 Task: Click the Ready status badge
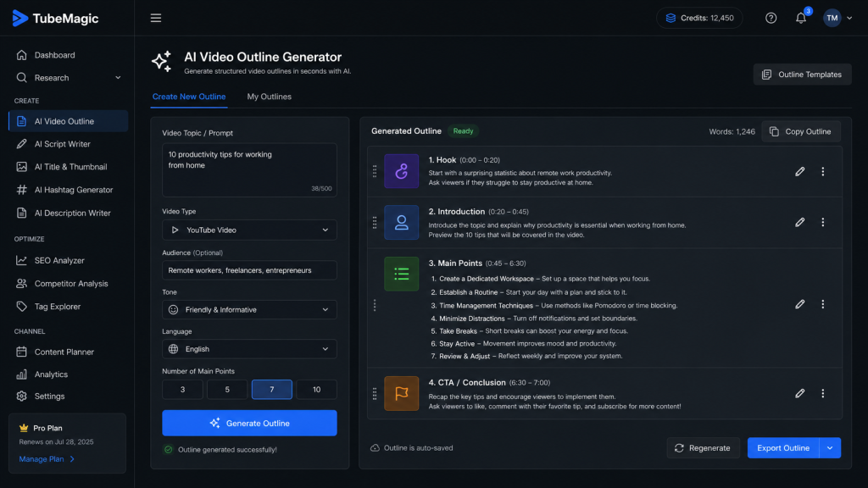464,131
